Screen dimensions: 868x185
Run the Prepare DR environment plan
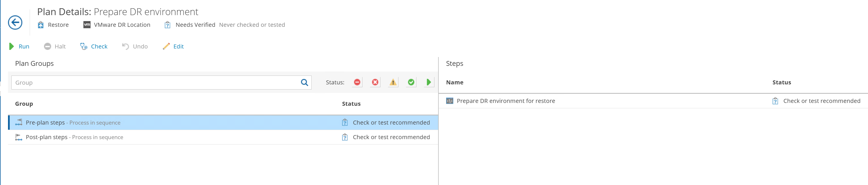[19, 46]
